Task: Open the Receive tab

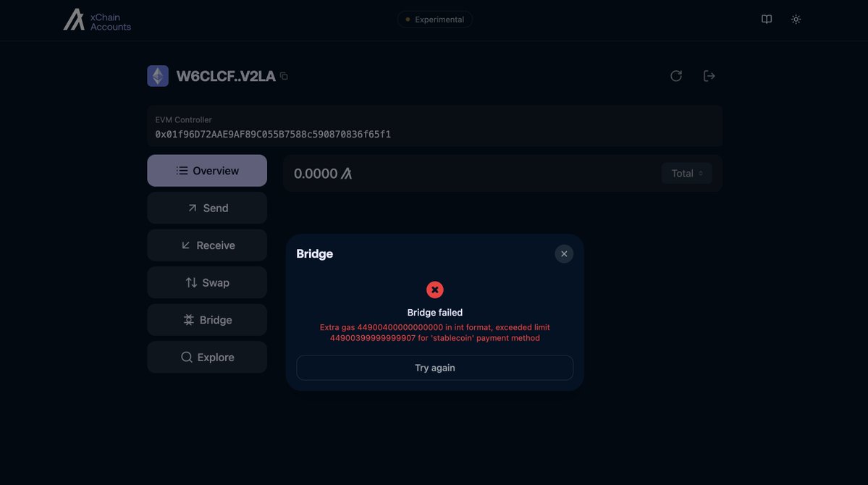Action: tap(207, 245)
